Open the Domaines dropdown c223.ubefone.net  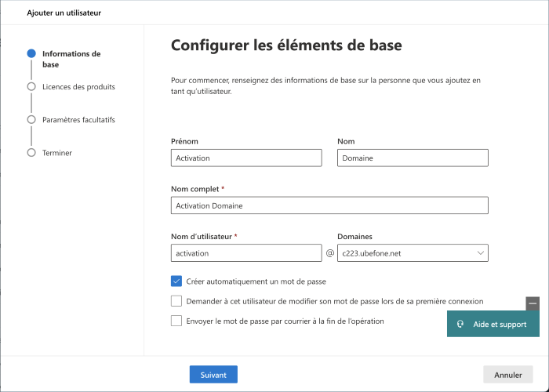tap(413, 253)
